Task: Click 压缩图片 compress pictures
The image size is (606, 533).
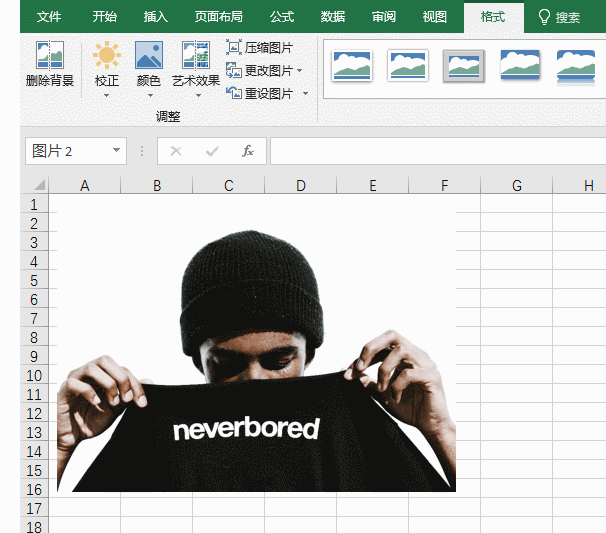Action: [260, 47]
